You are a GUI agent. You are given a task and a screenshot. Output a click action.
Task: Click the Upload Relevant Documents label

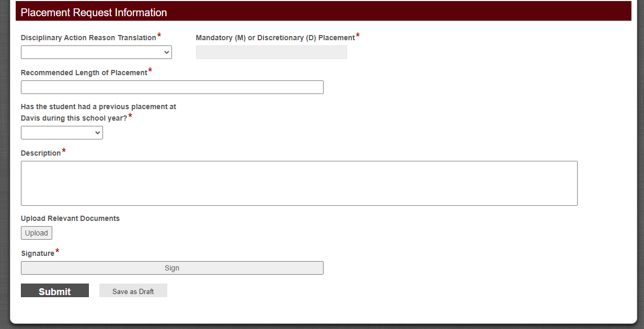(x=70, y=218)
